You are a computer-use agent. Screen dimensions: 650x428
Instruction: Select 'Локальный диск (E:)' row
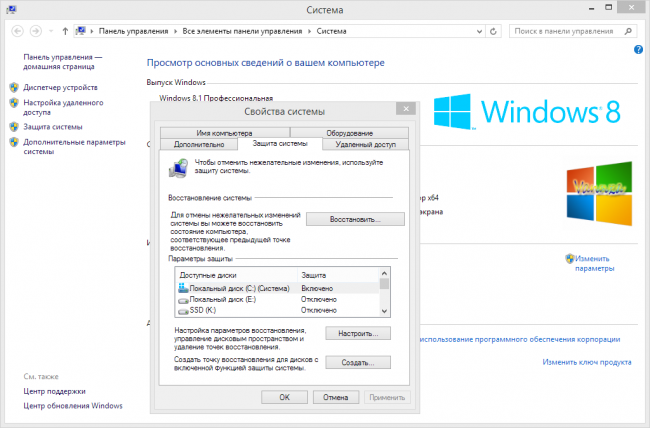tap(277, 299)
